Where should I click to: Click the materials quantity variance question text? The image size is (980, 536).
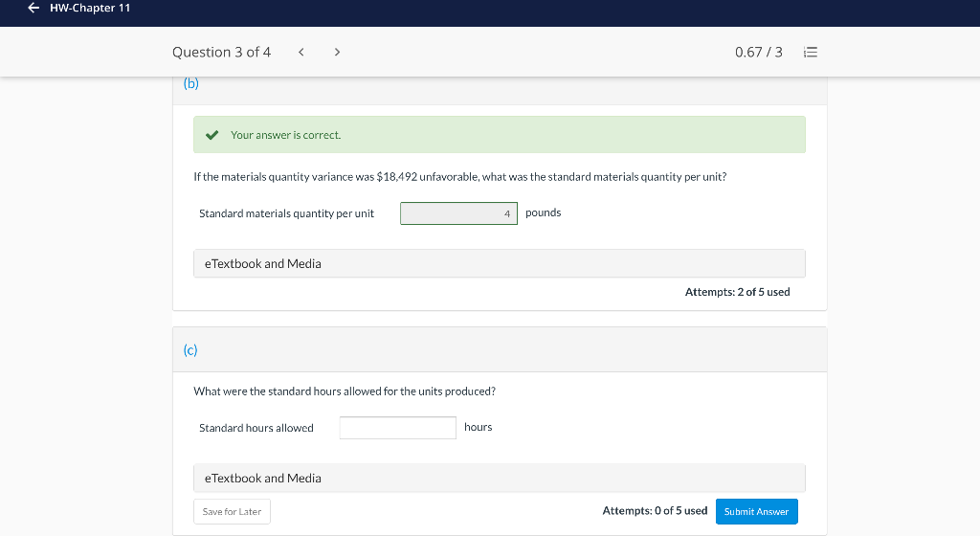click(460, 177)
